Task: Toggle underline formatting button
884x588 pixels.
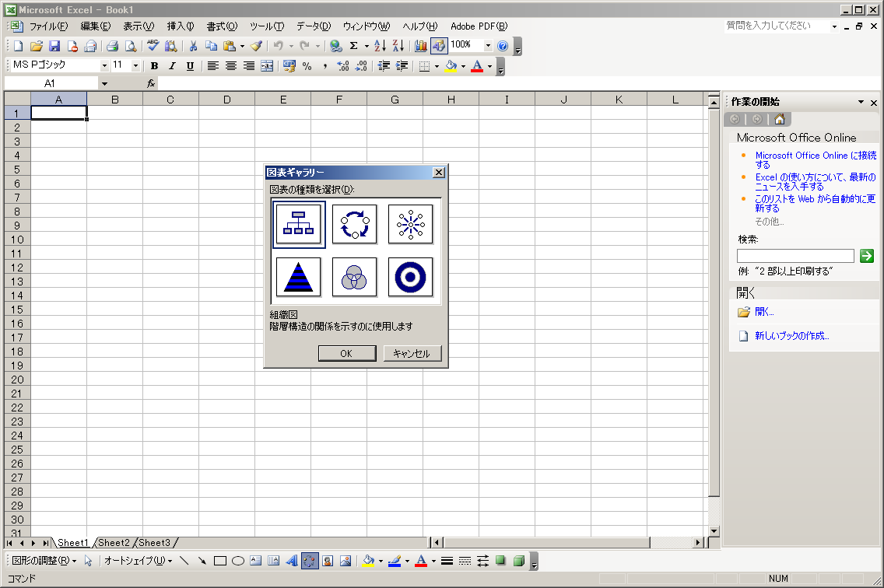Action: tap(190, 66)
